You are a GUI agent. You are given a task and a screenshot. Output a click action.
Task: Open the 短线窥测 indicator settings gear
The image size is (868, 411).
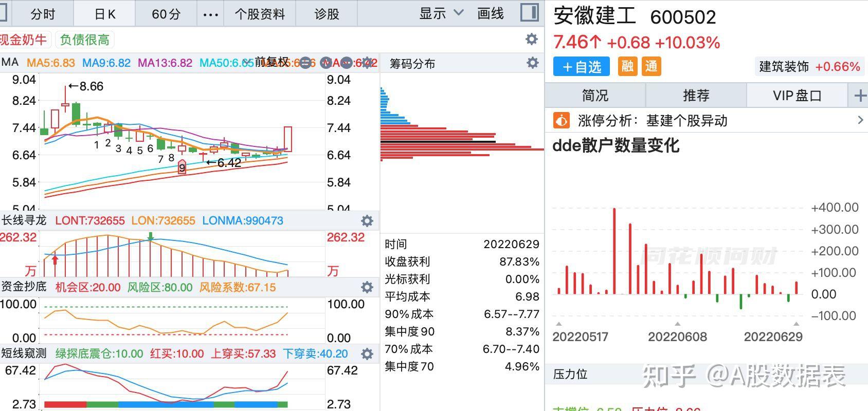[367, 354]
